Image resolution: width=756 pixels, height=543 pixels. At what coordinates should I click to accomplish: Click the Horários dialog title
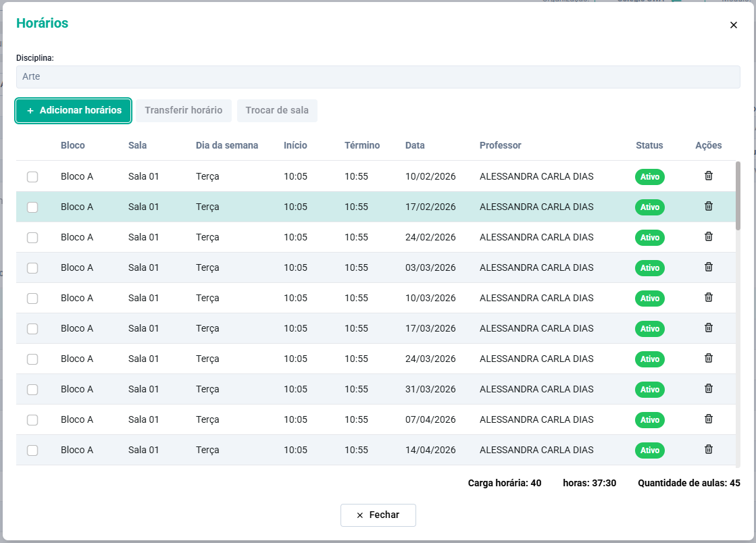pyautogui.click(x=42, y=23)
